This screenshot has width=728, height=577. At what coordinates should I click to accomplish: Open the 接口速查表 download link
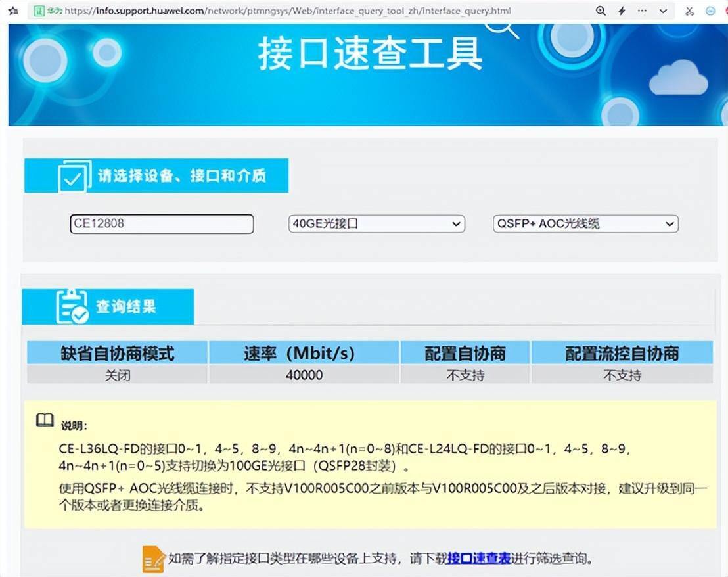click(479, 558)
